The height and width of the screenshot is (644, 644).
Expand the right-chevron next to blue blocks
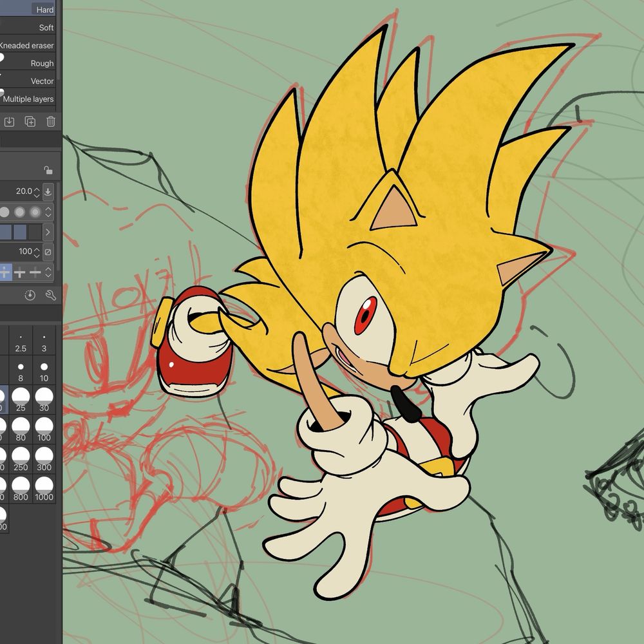[x=48, y=232]
